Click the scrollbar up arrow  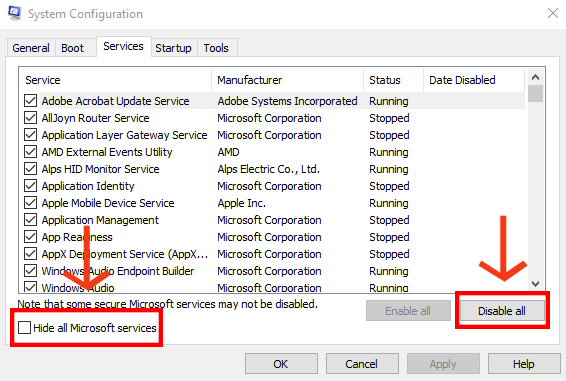[535, 77]
